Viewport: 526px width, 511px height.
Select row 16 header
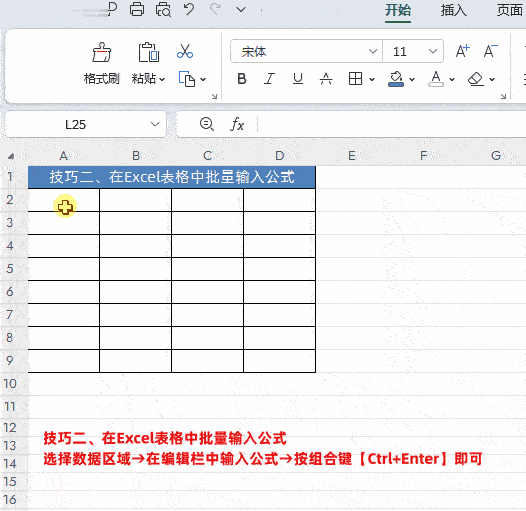pyautogui.click(x=10, y=500)
